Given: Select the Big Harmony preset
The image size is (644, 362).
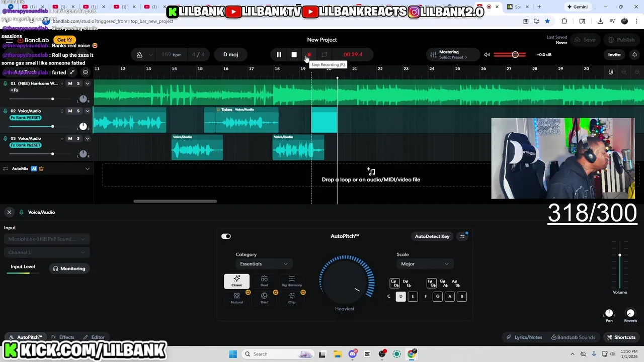Looking at the screenshot, I should 292,282.
